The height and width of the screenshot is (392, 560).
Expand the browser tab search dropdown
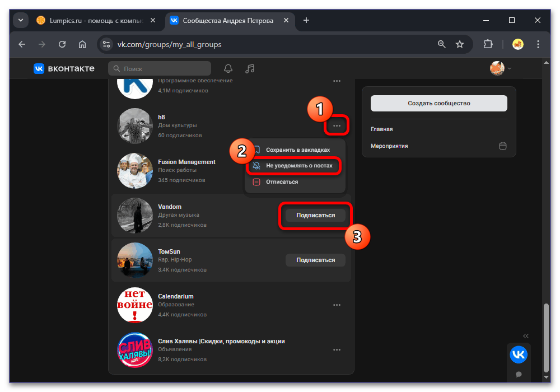pyautogui.click(x=21, y=20)
